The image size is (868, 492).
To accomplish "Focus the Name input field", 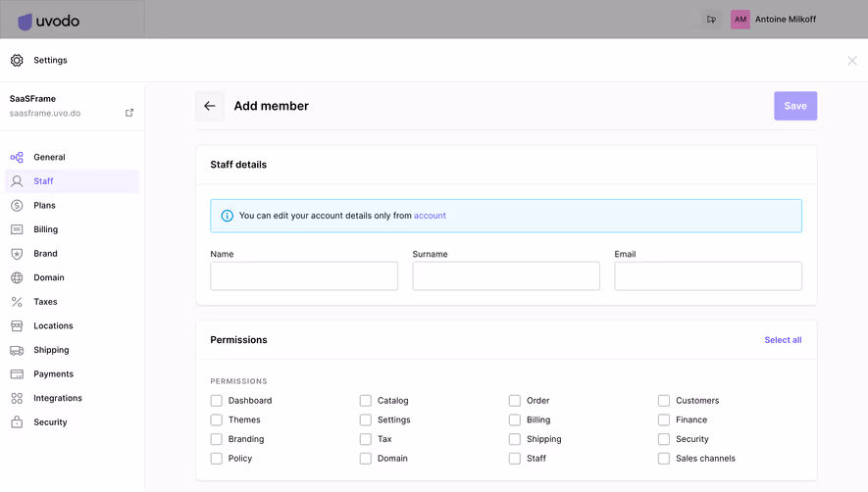I will coord(304,276).
